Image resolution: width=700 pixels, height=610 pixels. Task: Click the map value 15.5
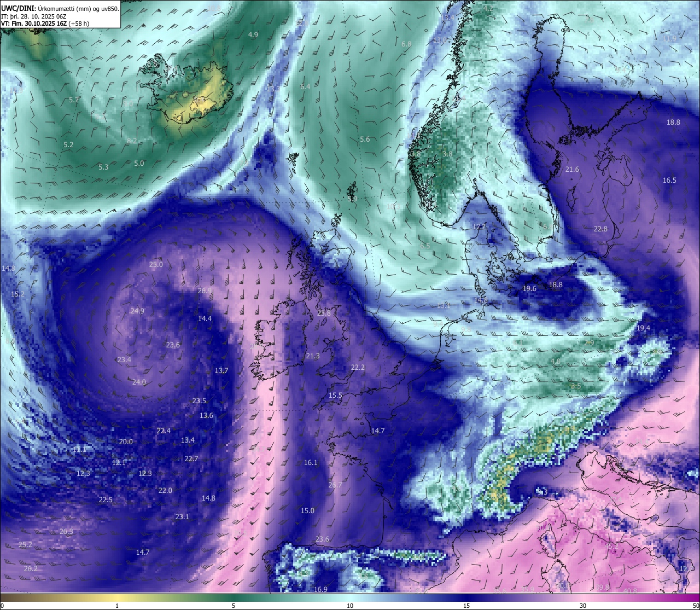[335, 395]
